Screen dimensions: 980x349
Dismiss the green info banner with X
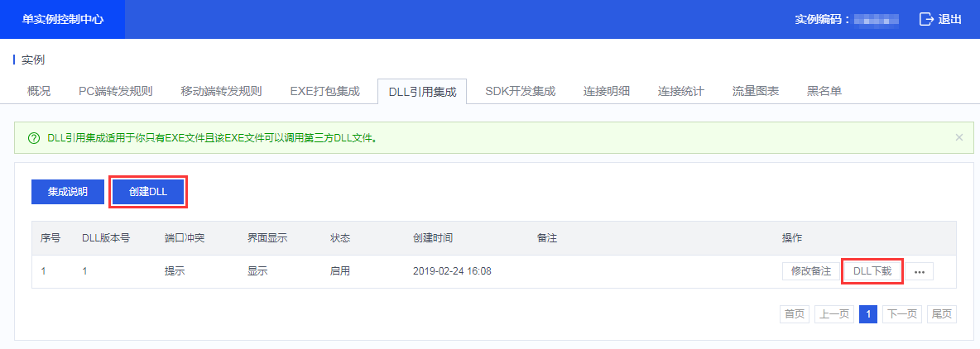point(959,137)
